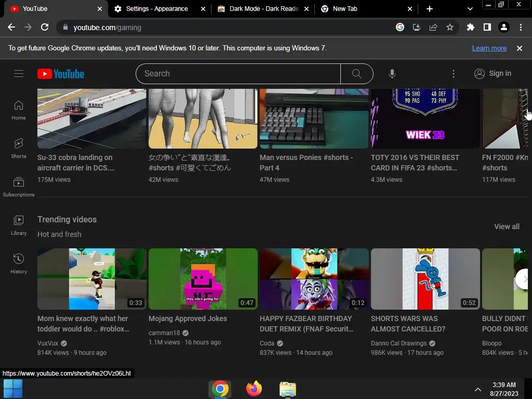Open Coda channel link
Screen dimensions: 532x399
point(267,343)
